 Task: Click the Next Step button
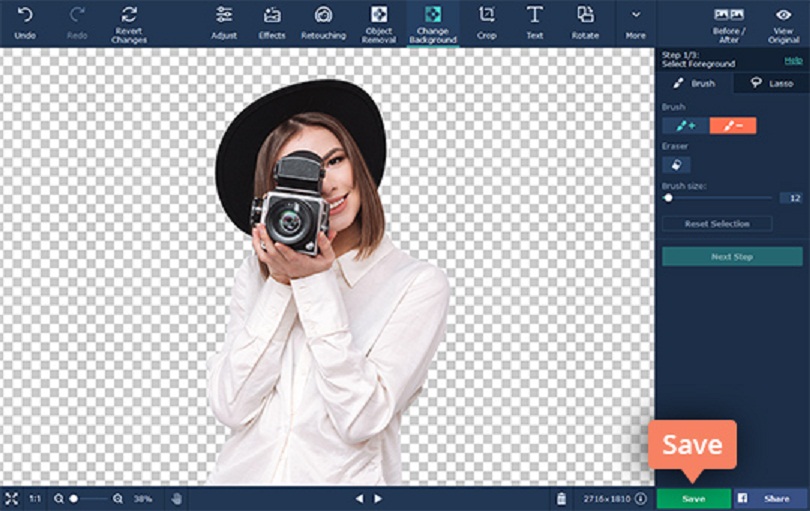tap(732, 257)
